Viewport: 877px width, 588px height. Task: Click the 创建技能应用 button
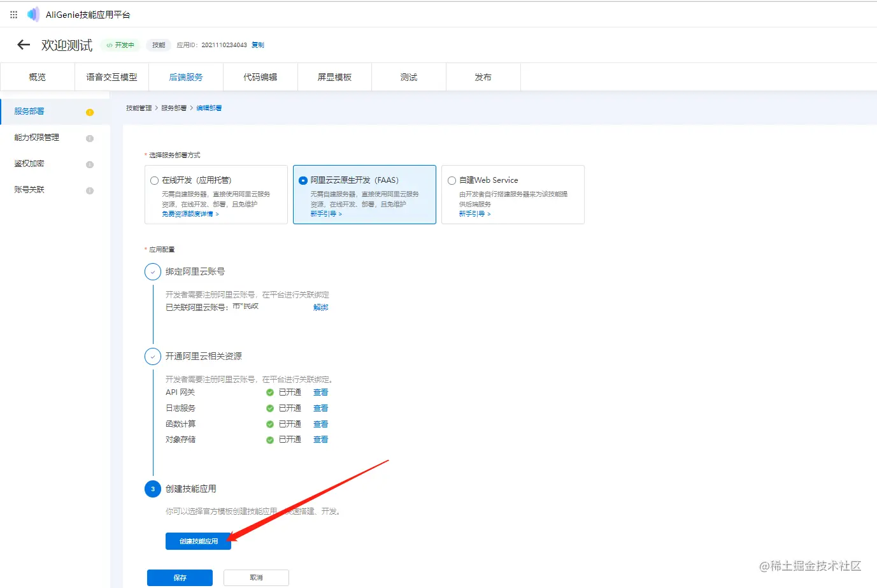click(198, 541)
